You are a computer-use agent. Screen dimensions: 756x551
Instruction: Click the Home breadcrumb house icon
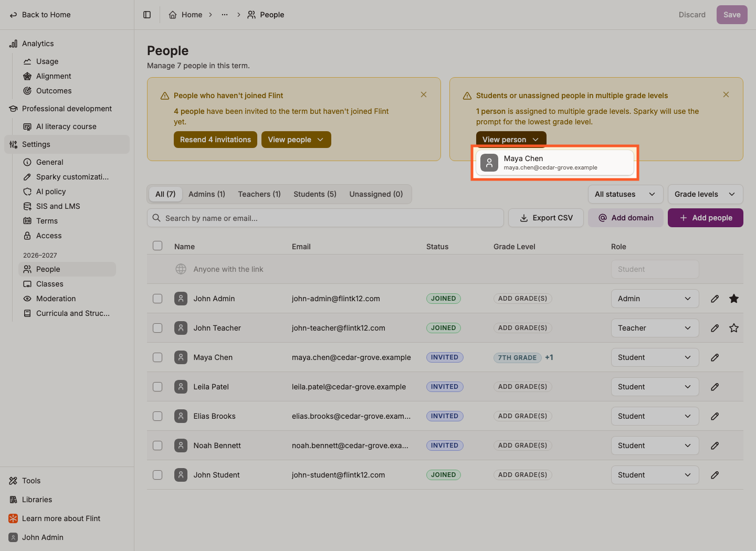pyautogui.click(x=173, y=15)
